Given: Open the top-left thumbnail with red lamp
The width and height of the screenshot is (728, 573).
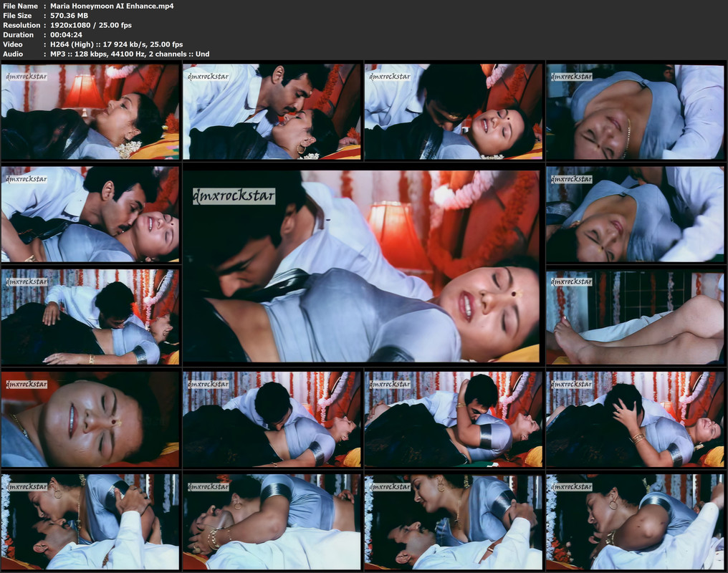Looking at the screenshot, I should [x=90, y=112].
